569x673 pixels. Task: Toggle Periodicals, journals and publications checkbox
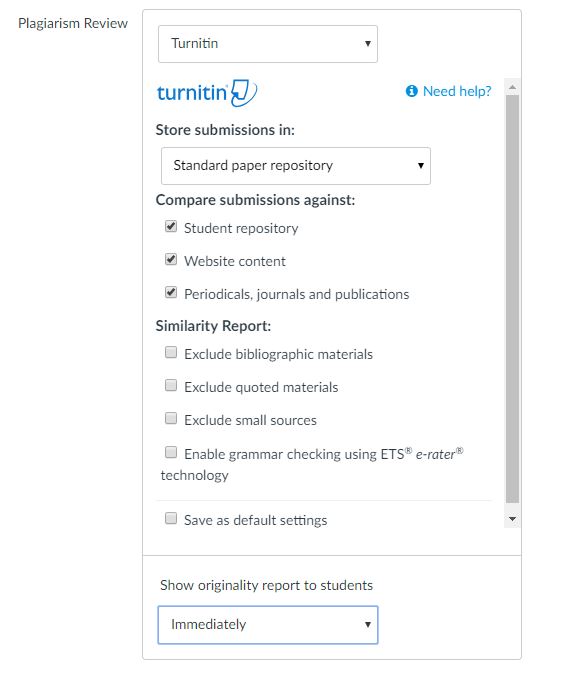tap(171, 292)
